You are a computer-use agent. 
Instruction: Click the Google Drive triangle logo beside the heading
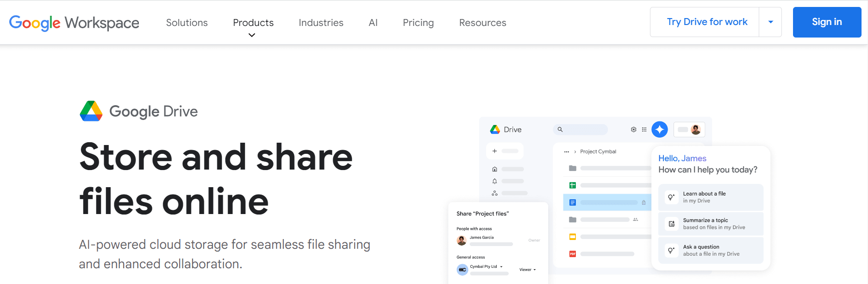pos(91,111)
